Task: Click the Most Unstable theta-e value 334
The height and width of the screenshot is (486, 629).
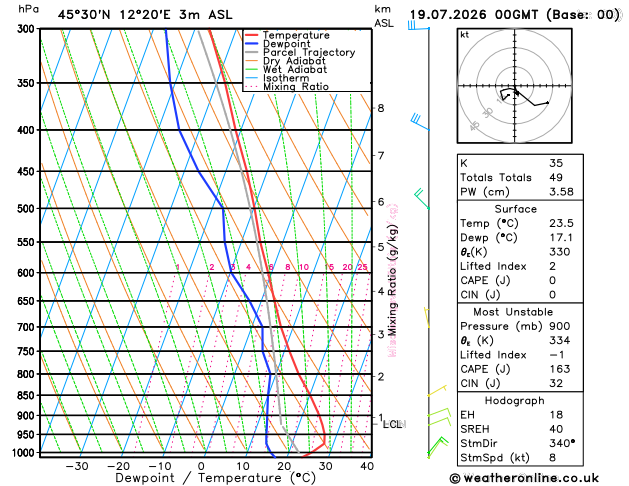Action: click(x=560, y=340)
